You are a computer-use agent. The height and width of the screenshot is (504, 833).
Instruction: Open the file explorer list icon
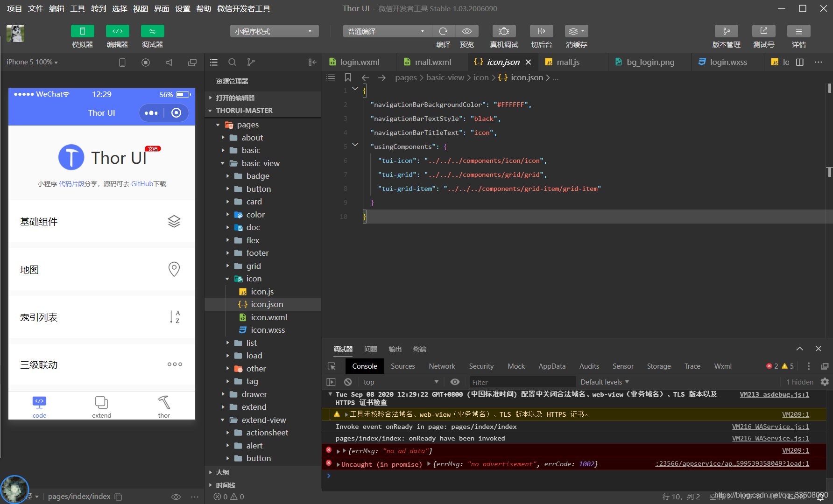click(214, 62)
